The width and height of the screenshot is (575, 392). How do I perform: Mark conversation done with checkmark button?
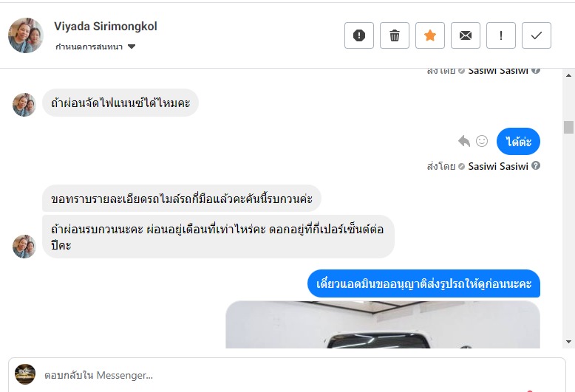click(x=537, y=35)
